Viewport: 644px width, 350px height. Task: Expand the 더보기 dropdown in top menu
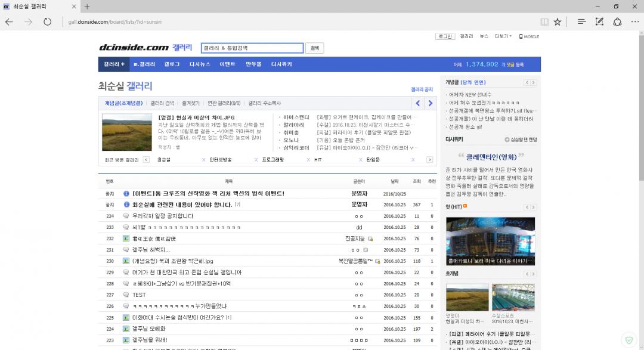tap(503, 36)
